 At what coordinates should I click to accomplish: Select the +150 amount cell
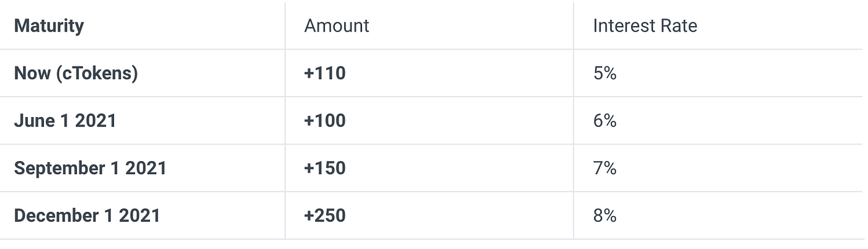click(325, 168)
